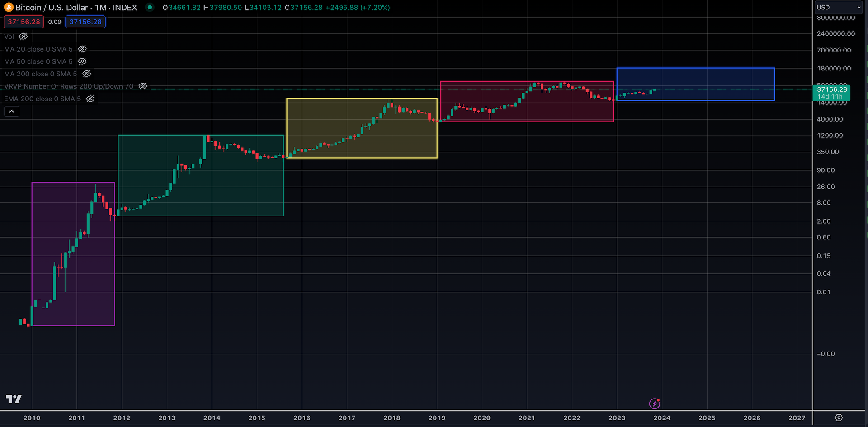Screen dimensions: 868x427
Task: Click the 0.01 price axis label
Action: click(x=824, y=292)
